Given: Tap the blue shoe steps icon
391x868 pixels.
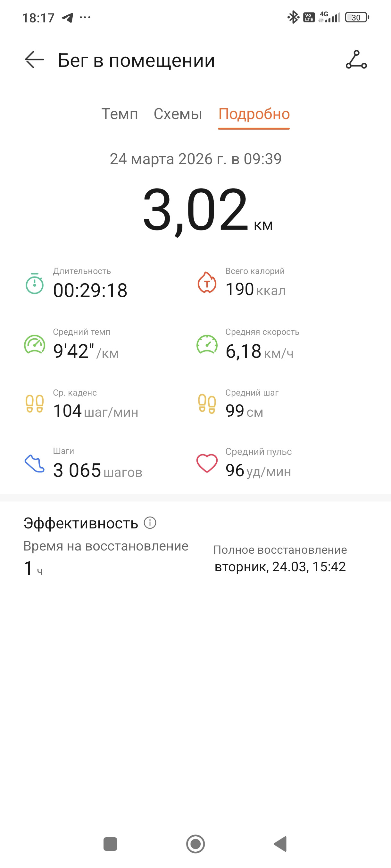Looking at the screenshot, I should (x=34, y=464).
